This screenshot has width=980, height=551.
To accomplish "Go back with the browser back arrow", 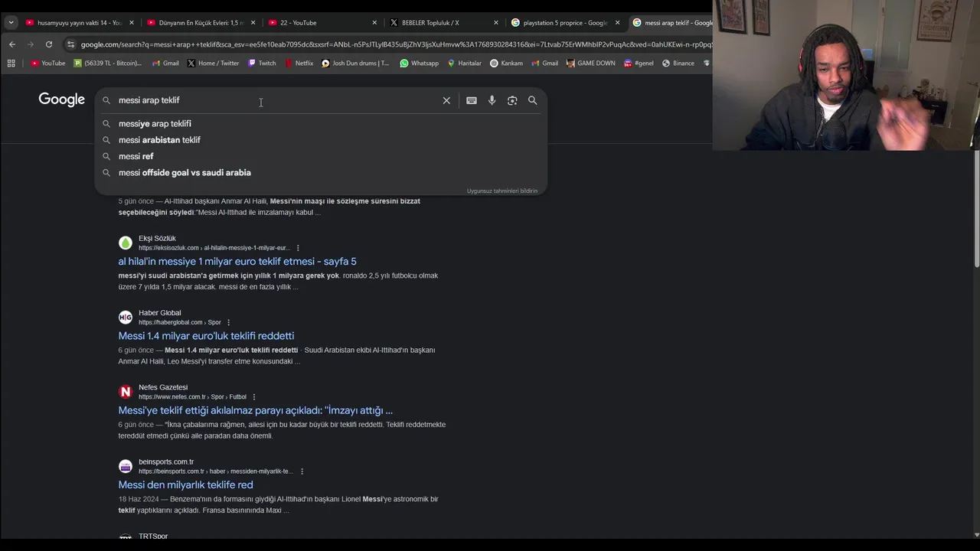I will click(12, 44).
